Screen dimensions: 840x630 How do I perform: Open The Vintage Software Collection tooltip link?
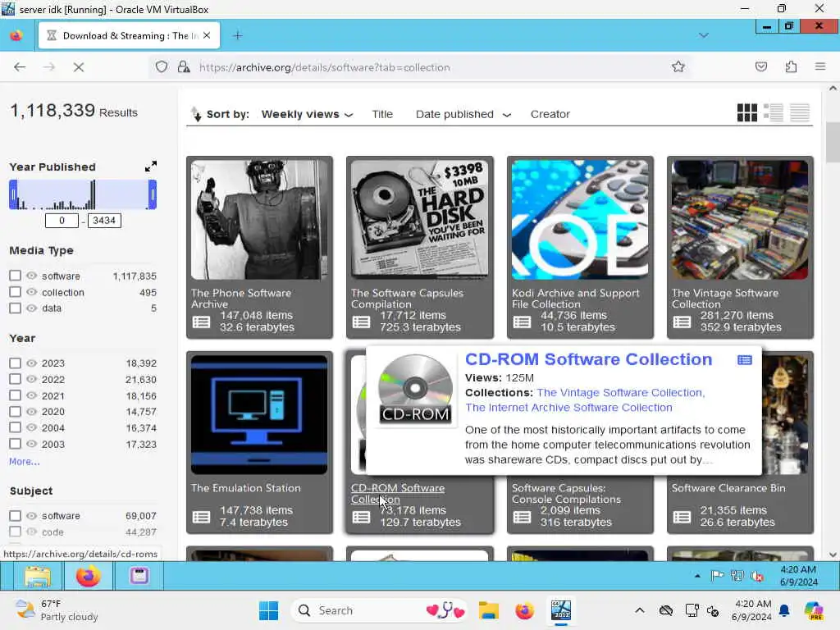(x=620, y=393)
